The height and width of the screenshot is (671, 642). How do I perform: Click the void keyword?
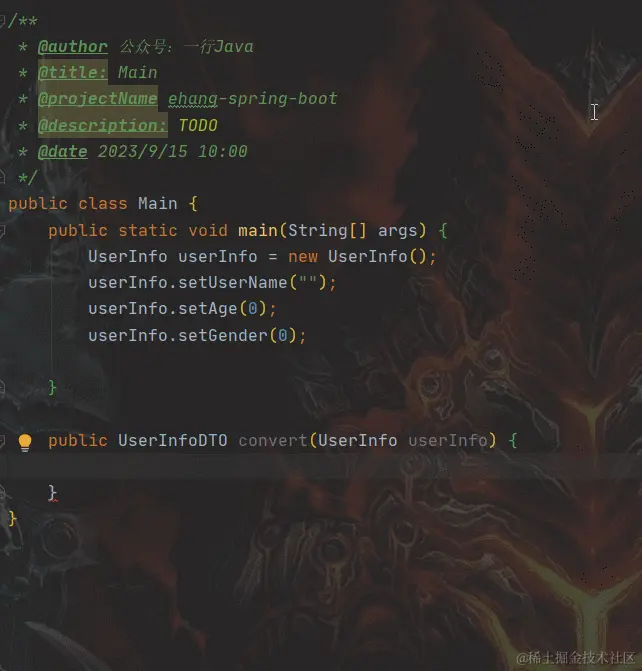click(x=208, y=231)
